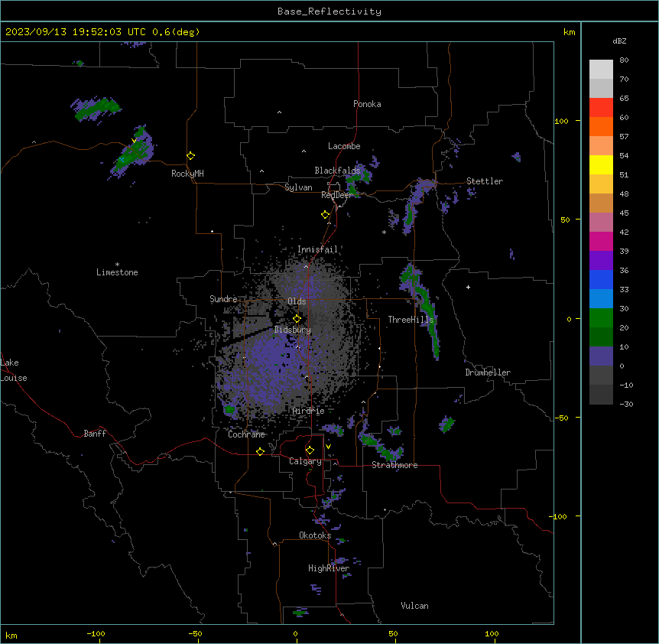This screenshot has width=659, height=644.
Task: Click the Vulcan label
Action: pyautogui.click(x=415, y=606)
